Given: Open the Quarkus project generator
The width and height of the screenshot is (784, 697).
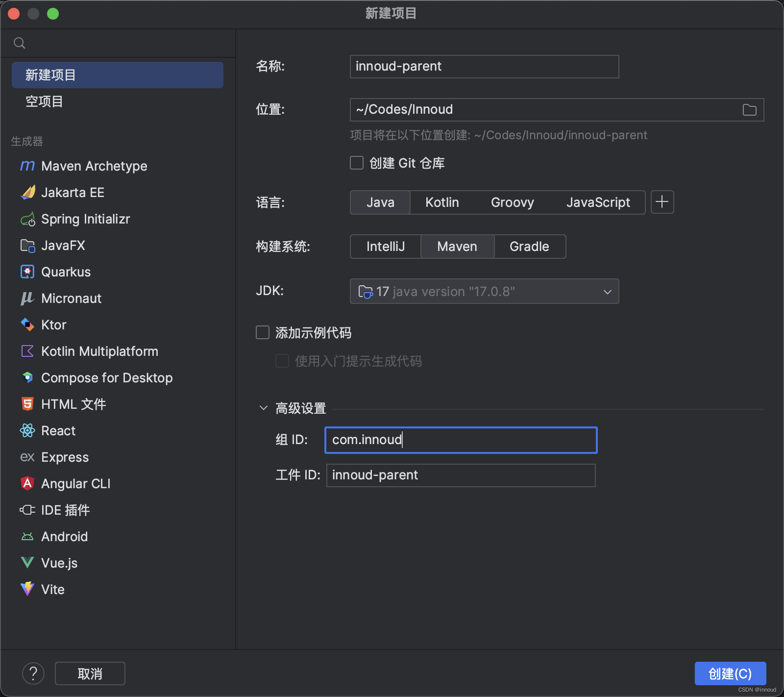Looking at the screenshot, I should pos(66,272).
